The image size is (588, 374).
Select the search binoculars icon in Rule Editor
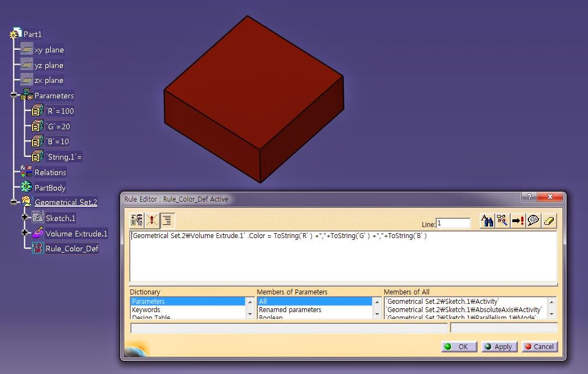click(489, 220)
